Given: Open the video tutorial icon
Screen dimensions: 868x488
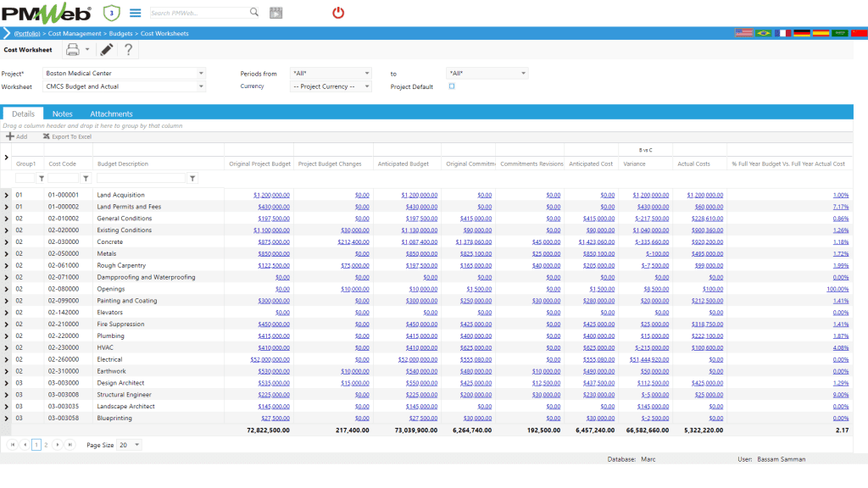Looking at the screenshot, I should (x=275, y=13).
